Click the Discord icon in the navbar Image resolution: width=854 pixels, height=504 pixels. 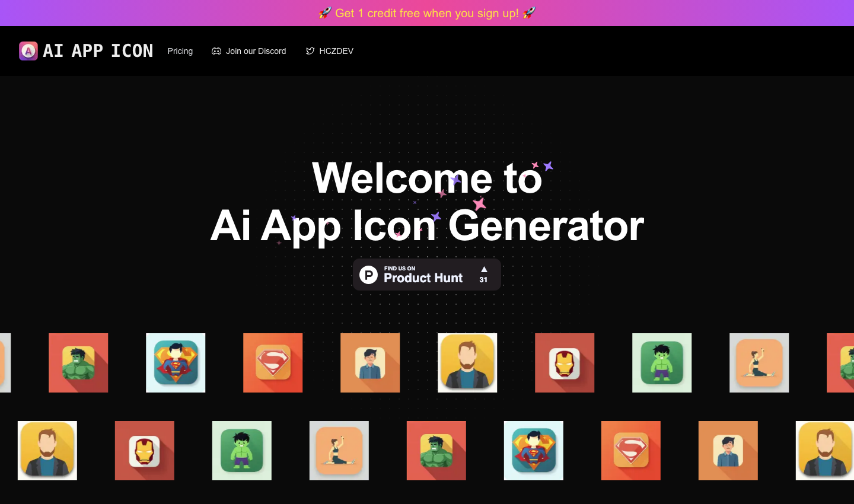(x=216, y=51)
